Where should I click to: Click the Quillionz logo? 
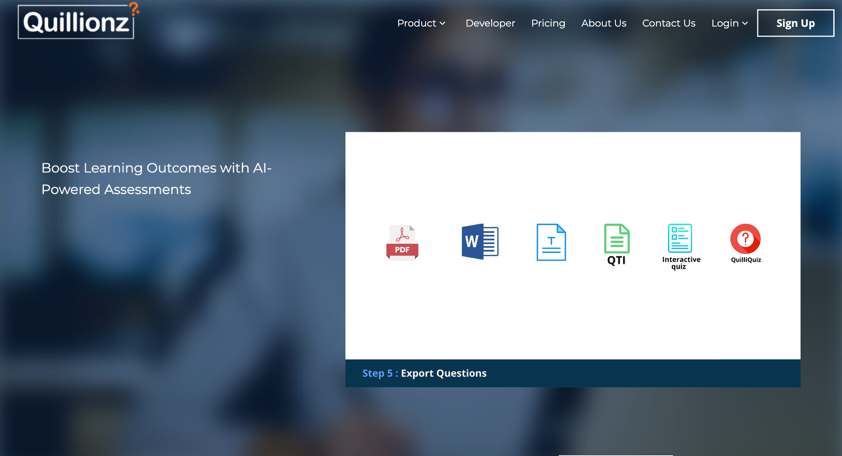(78, 20)
